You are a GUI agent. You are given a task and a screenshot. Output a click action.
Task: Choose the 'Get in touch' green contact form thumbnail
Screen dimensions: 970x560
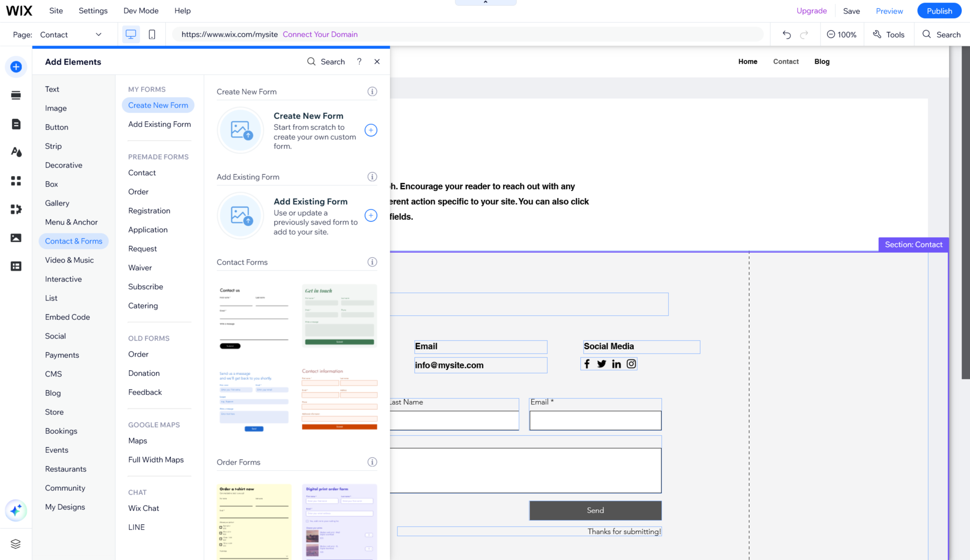pyautogui.click(x=340, y=316)
